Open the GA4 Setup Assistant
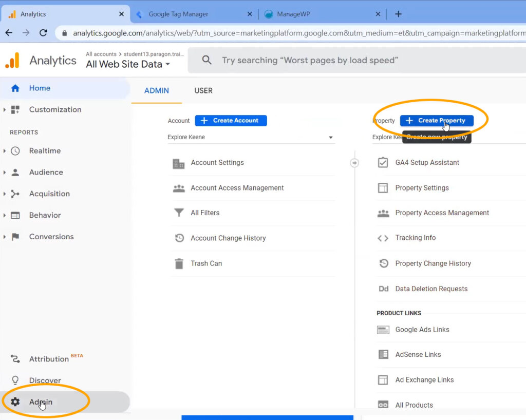Viewport: 526px width, 420px height. click(x=427, y=163)
